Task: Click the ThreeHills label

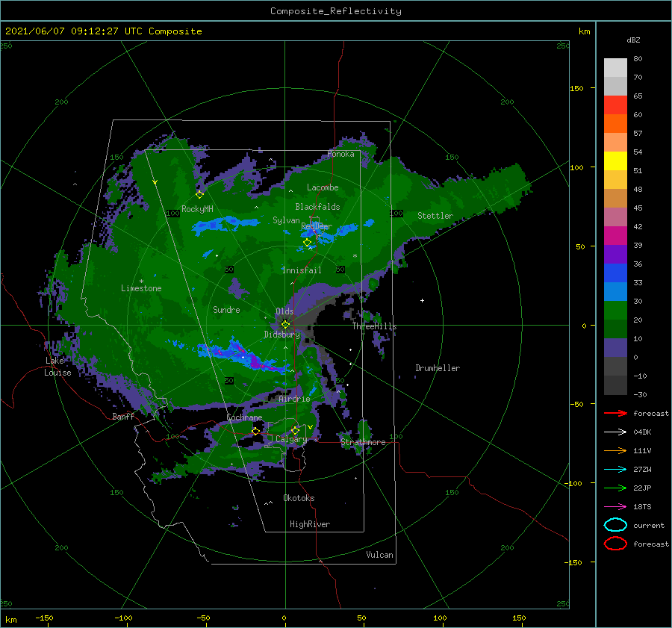Action: [x=374, y=326]
